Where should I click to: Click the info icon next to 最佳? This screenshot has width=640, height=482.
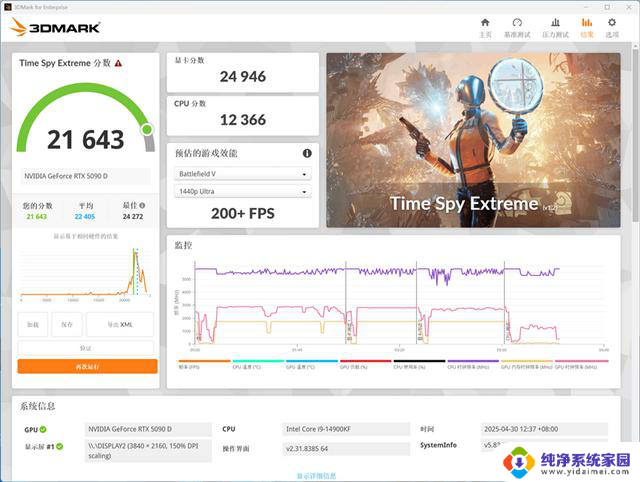coord(142,205)
